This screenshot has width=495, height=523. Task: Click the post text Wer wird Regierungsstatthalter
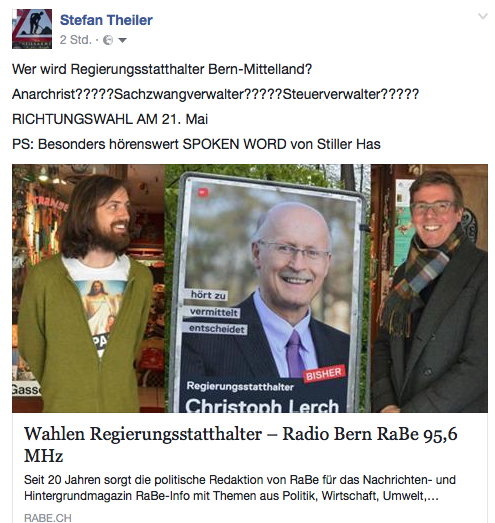162,69
